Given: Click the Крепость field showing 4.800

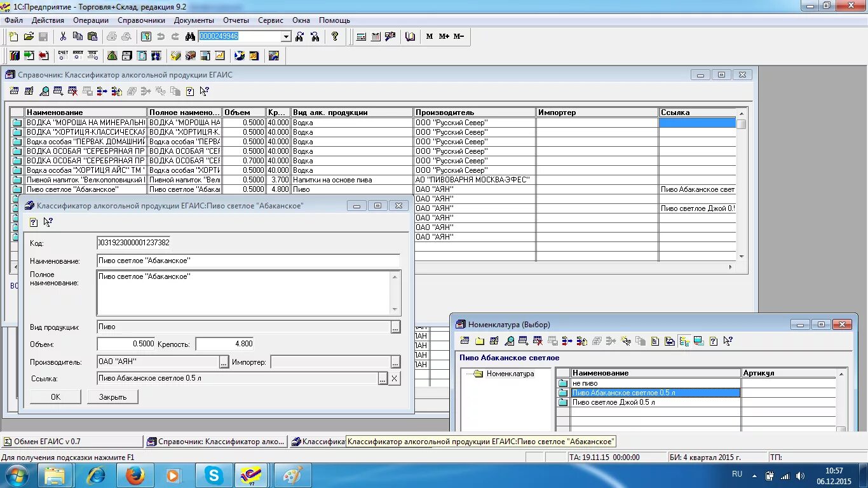Looking at the screenshot, I should (x=224, y=344).
